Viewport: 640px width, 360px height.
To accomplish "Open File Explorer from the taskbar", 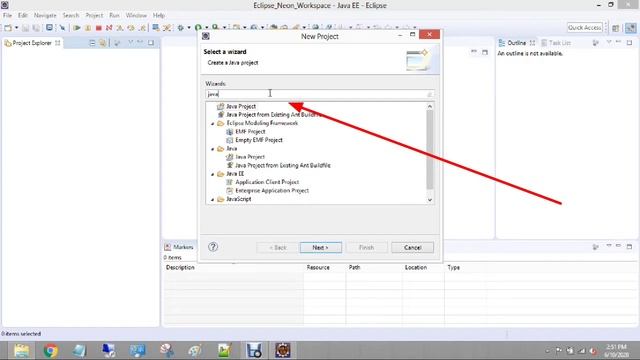I will click(22, 351).
